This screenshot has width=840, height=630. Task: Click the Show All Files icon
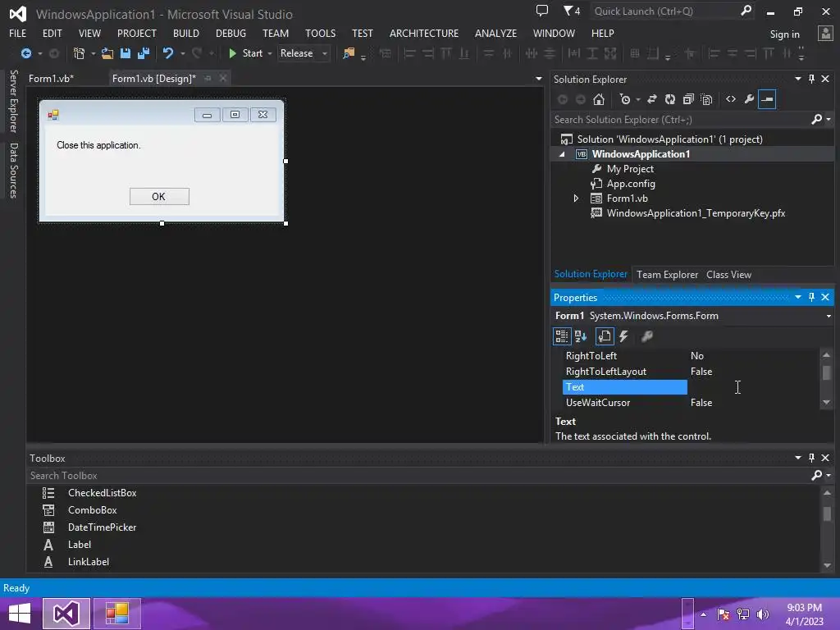(706, 99)
